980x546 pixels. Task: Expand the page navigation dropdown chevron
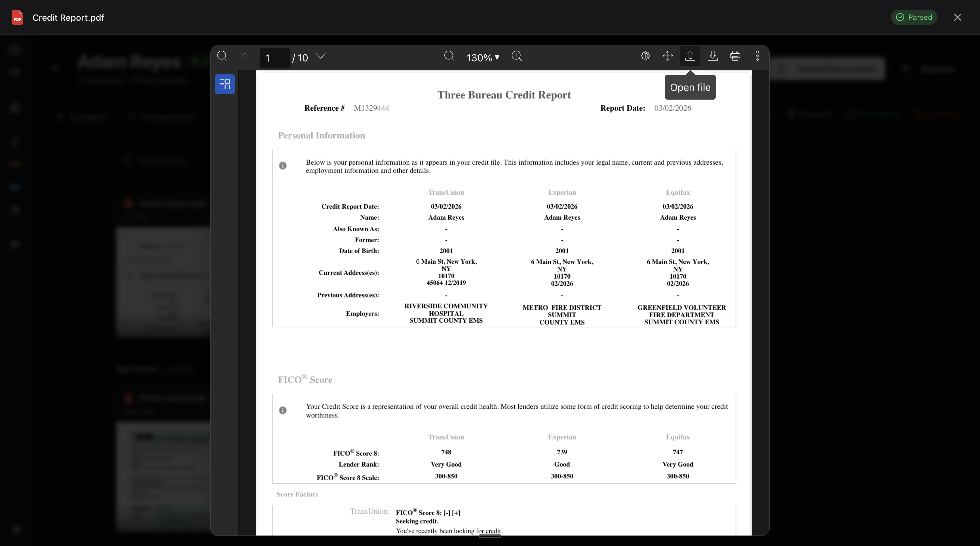321,56
